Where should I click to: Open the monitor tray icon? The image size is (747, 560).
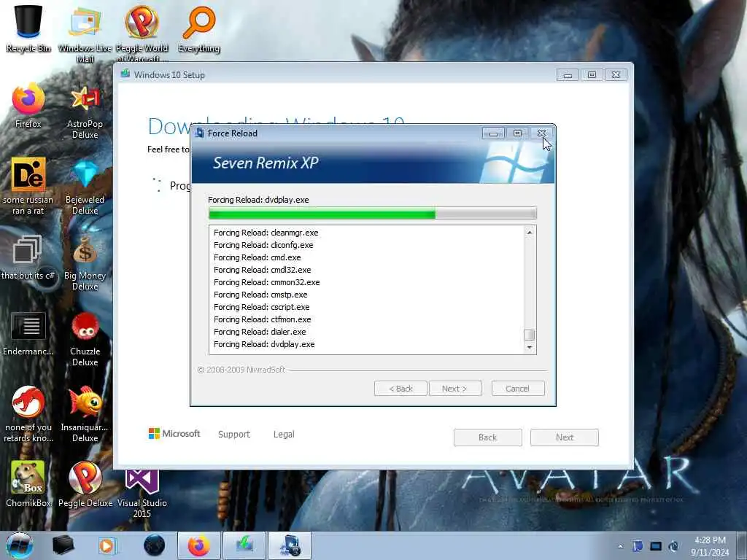click(656, 546)
